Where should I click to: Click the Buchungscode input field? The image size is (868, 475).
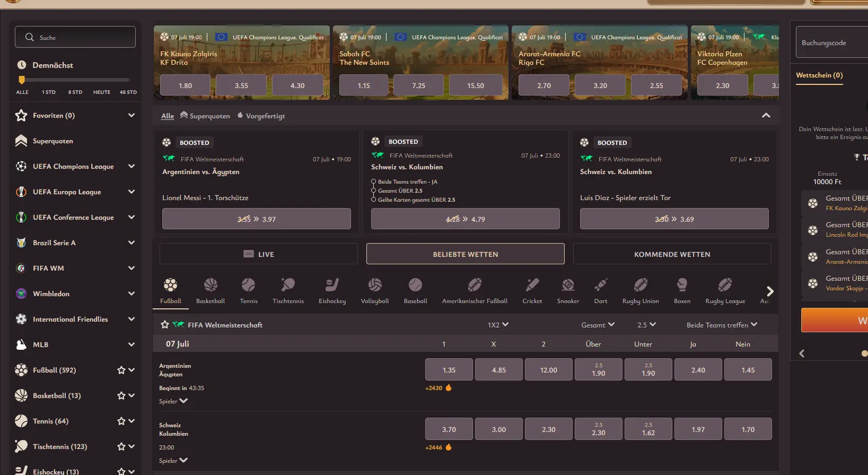point(832,42)
